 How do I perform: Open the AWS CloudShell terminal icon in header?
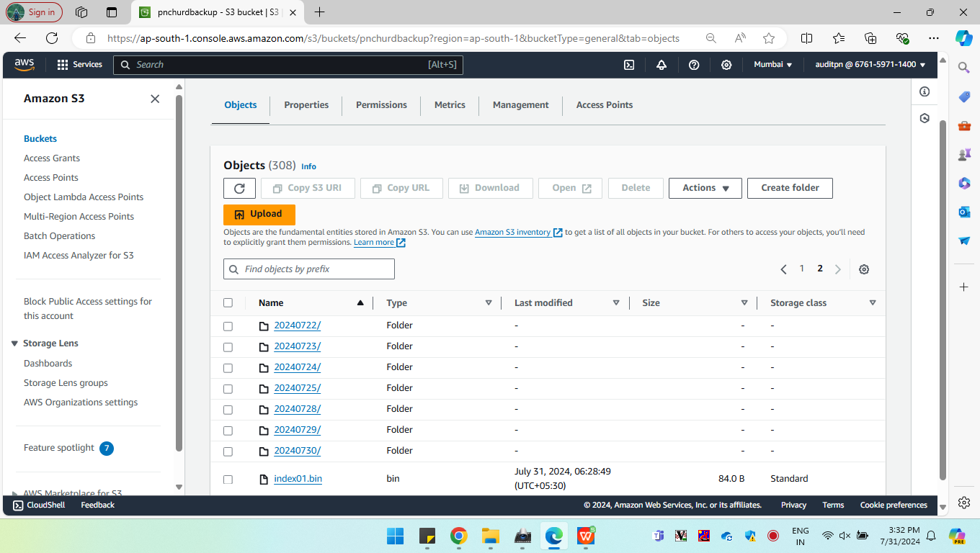(629, 65)
